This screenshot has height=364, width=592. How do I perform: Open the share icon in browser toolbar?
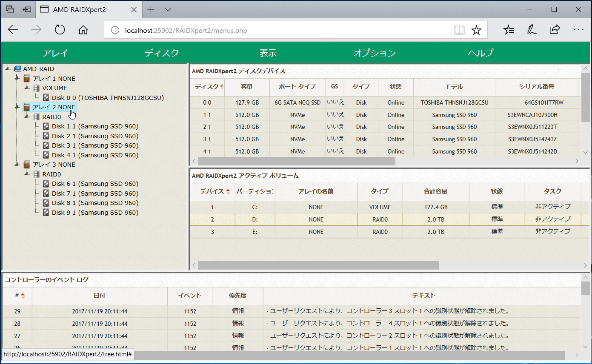(x=555, y=29)
